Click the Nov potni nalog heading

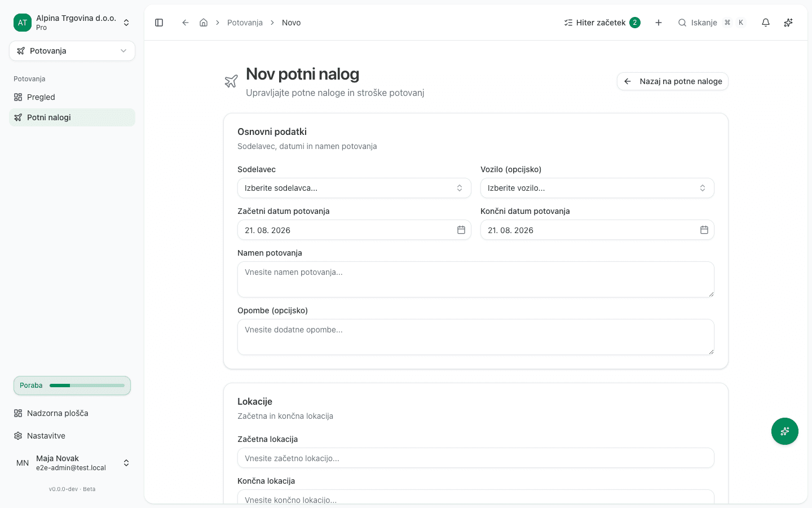pos(302,74)
